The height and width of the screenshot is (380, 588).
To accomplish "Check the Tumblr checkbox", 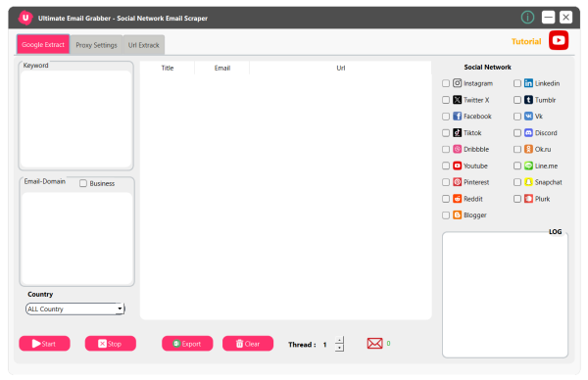I will point(517,100).
